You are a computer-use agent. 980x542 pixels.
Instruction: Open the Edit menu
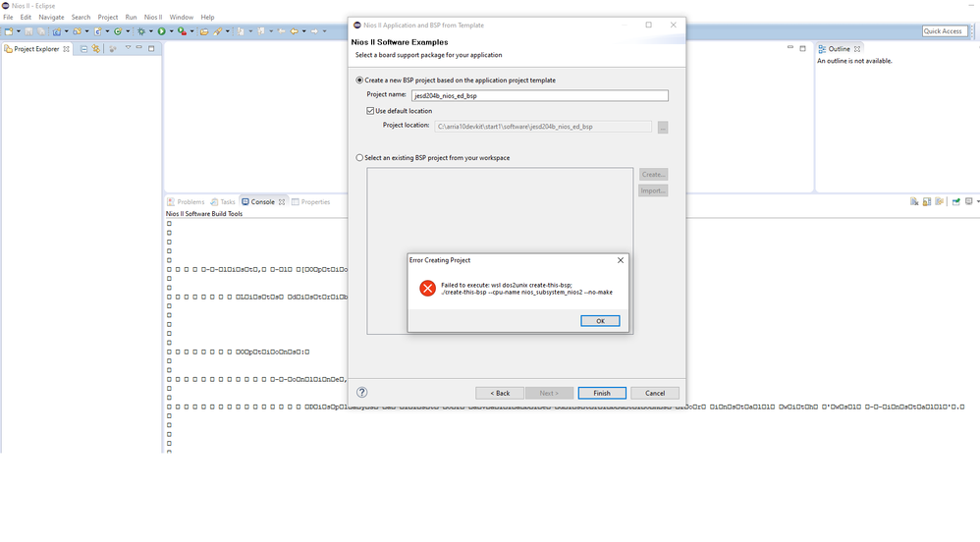point(26,18)
